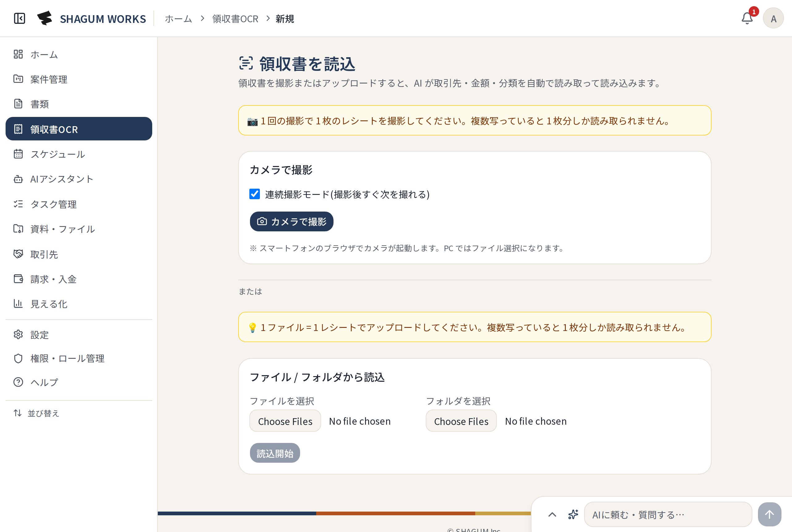Open notifications via the bell icon

(x=747, y=18)
